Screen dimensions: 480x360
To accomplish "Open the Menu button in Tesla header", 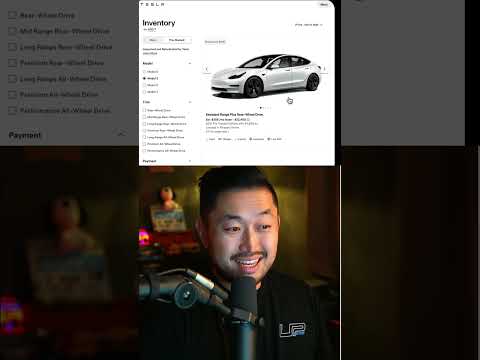I will coord(324,4).
